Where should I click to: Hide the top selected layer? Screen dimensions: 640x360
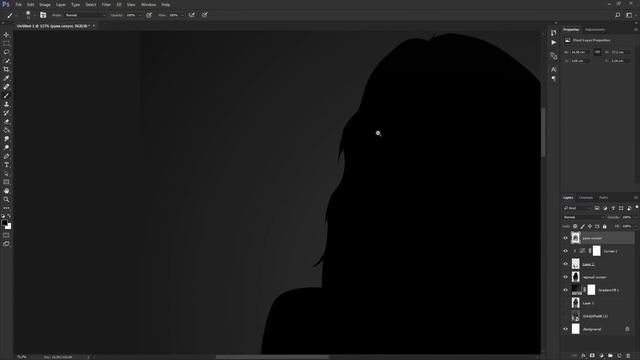tap(565, 238)
